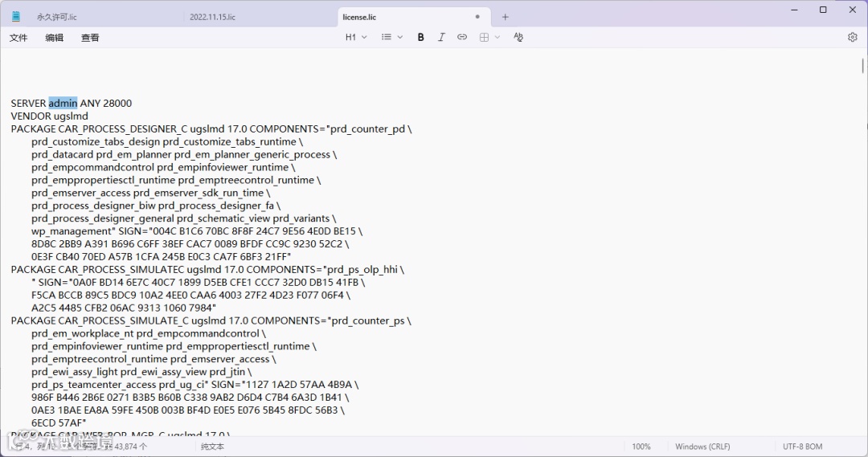The width and height of the screenshot is (868, 457).
Task: Click unsaved dot on license.lic tab
Action: [x=477, y=17]
